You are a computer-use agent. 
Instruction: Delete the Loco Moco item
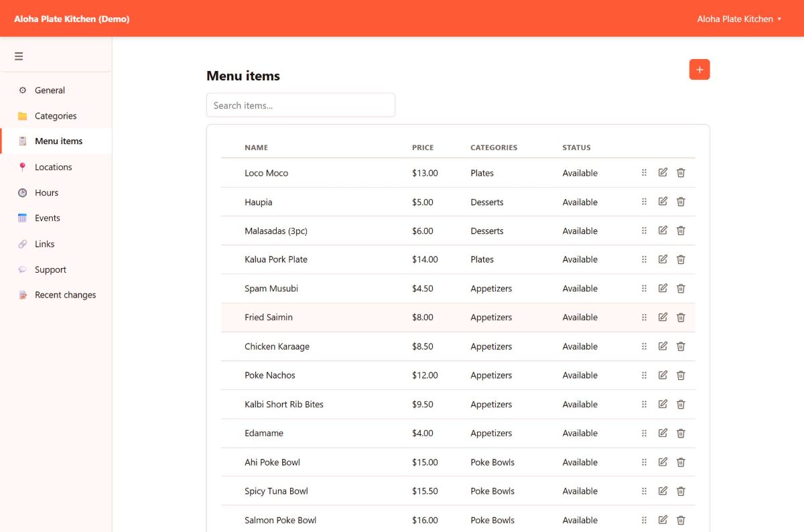681,173
